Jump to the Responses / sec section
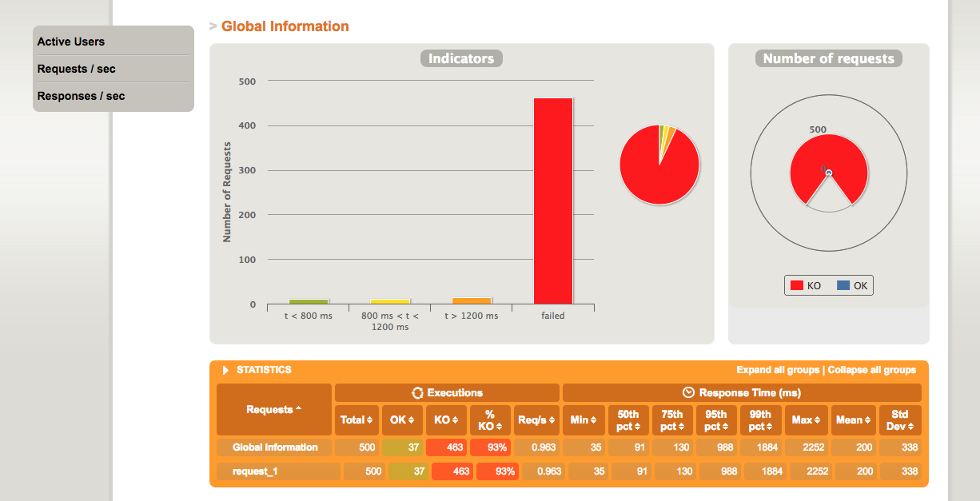The image size is (980, 501). click(82, 96)
